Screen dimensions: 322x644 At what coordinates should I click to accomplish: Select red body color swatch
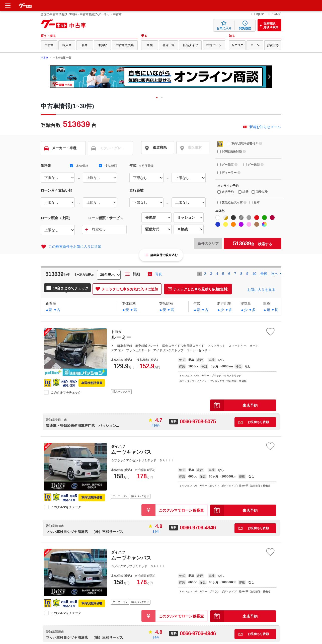tap(257, 217)
